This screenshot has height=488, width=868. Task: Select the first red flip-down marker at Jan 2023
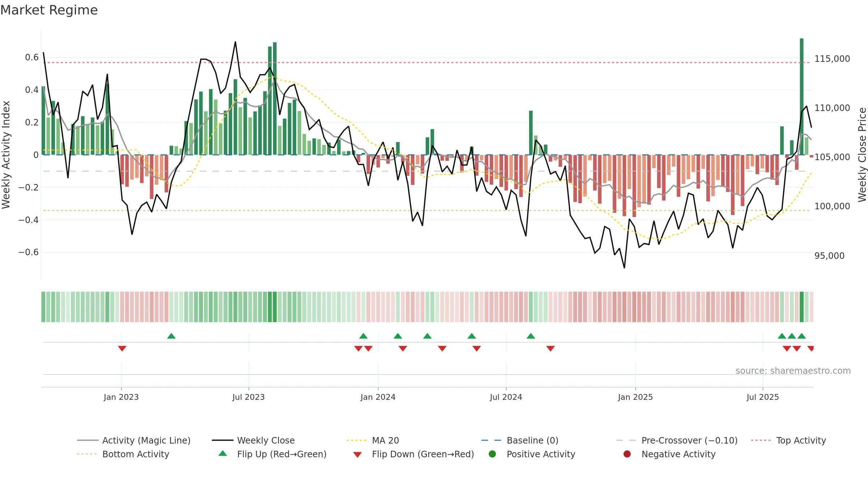(122, 348)
